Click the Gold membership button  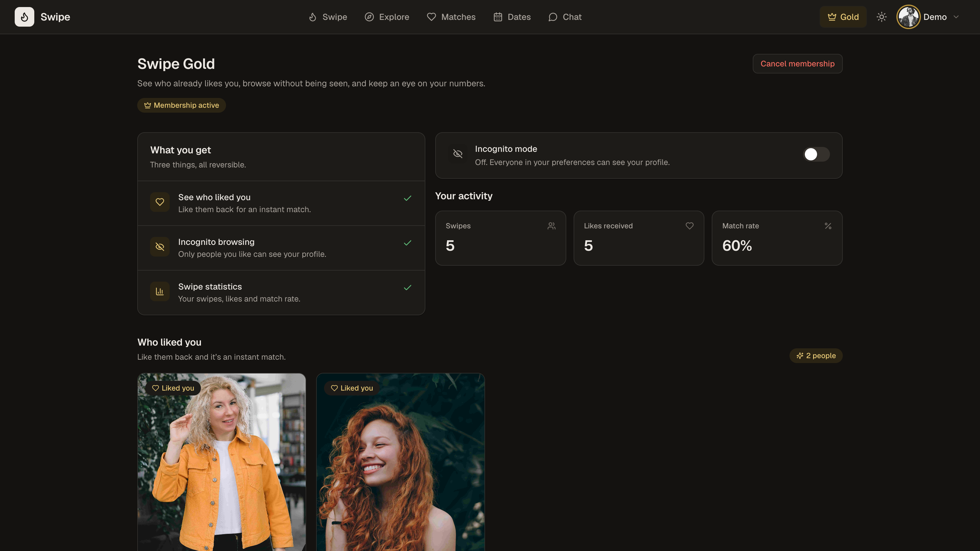point(843,17)
